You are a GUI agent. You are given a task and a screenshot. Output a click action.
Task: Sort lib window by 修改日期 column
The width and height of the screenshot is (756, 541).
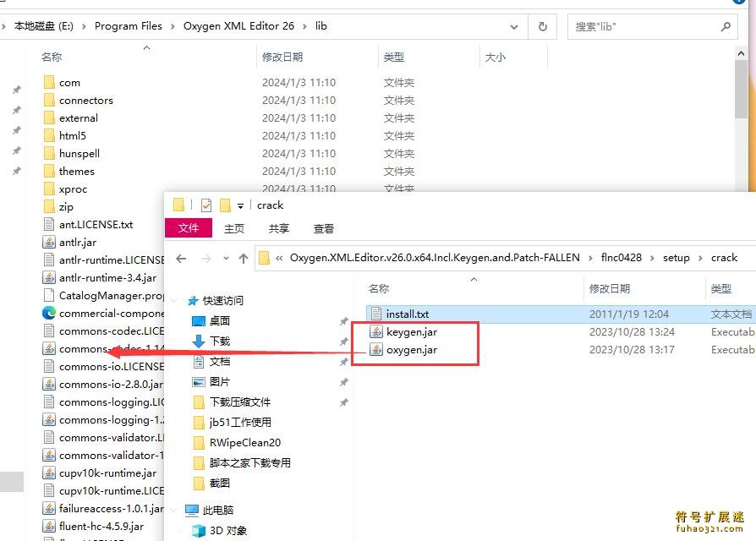tap(282, 57)
